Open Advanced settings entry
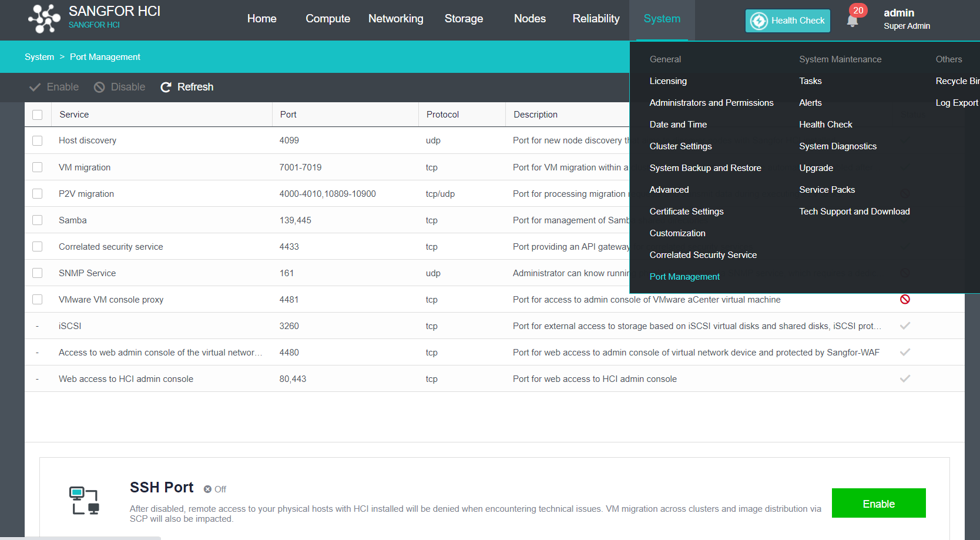Screen dimensions: 980x540 click(669, 190)
